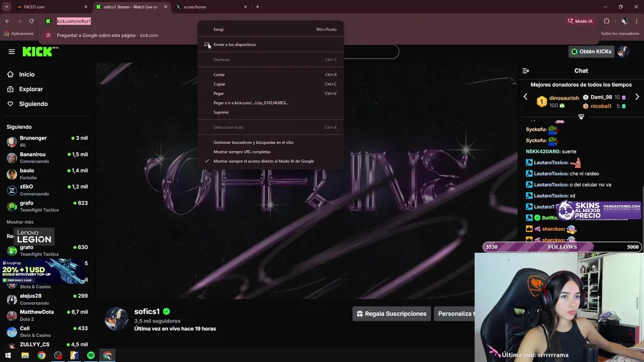Image resolution: width=644 pixels, height=362 pixels.
Task: Click Regala Suscripciones button
Action: (391, 314)
